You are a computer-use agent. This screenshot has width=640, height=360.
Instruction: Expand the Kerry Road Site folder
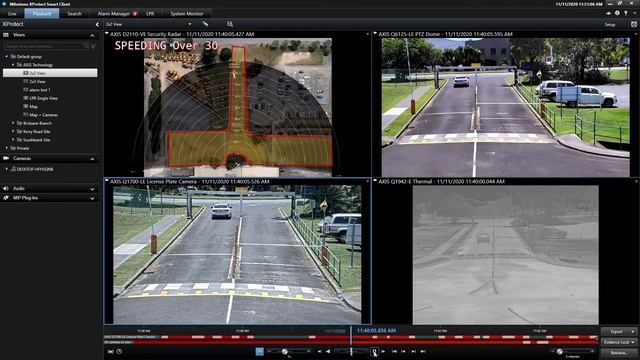pyautogui.click(x=13, y=131)
